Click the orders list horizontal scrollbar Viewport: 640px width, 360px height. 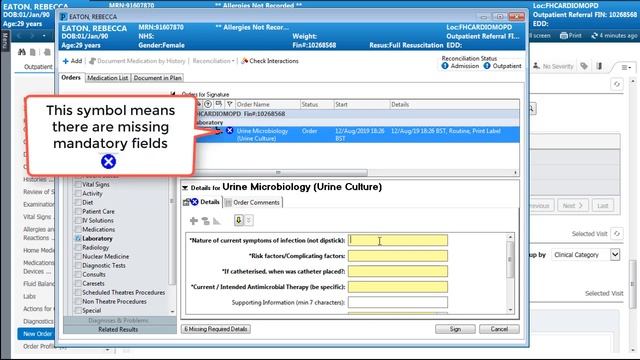(x=279, y=172)
